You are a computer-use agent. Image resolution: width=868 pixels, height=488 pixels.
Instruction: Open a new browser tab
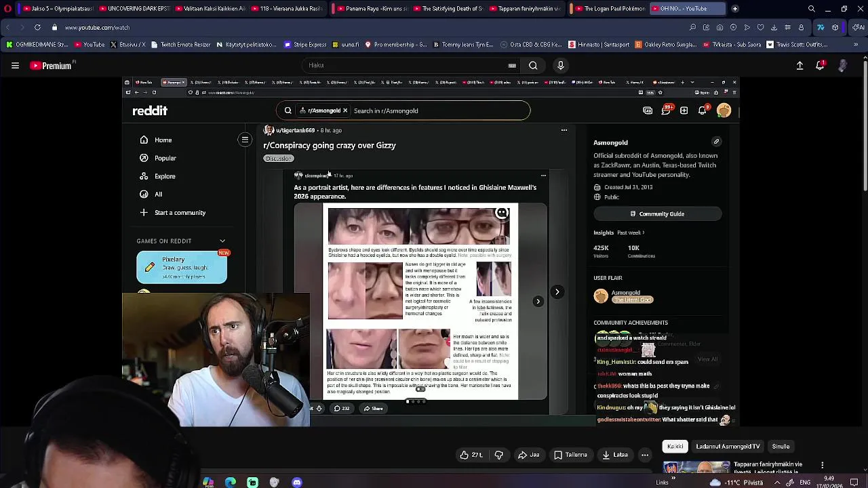click(x=735, y=9)
